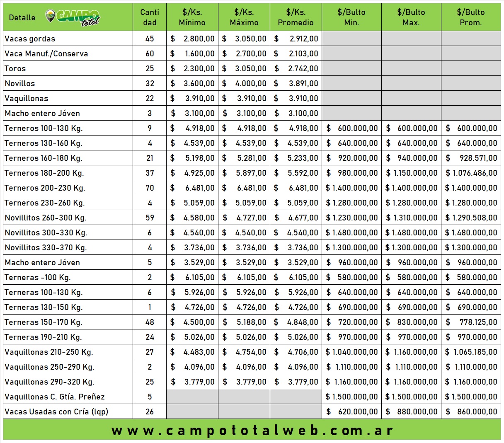Viewport: 504px width, 443px height.
Task: Open the www.campototalweb.com.ar link
Action: click(252, 430)
